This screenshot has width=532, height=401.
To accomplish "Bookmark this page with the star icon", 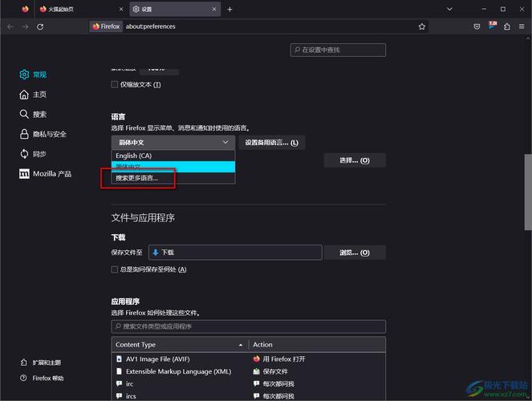I will (422, 26).
